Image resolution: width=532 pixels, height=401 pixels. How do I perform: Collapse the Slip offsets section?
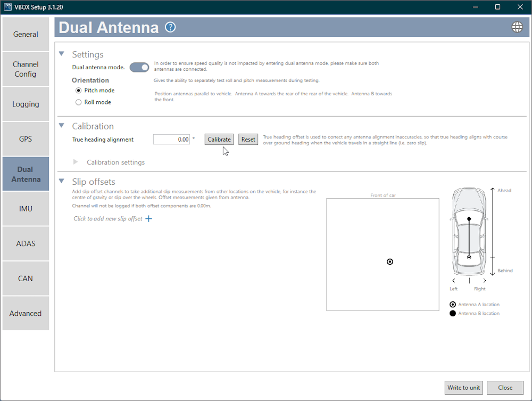coord(61,181)
